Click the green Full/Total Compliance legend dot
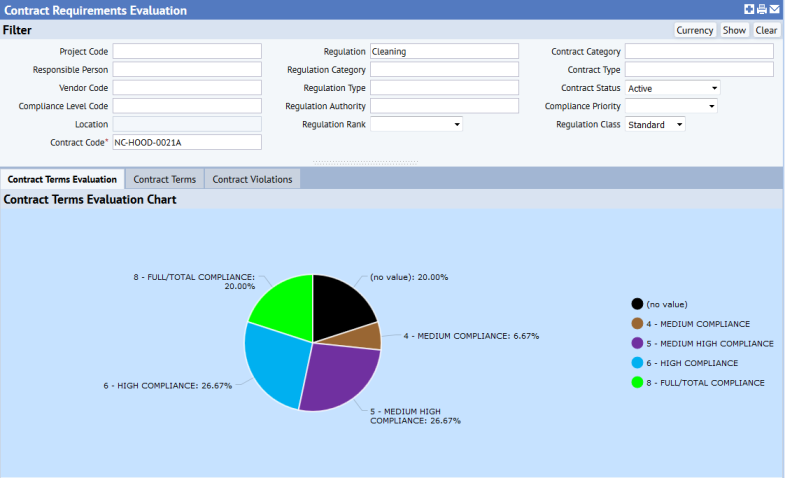This screenshot has width=785, height=478. click(637, 382)
